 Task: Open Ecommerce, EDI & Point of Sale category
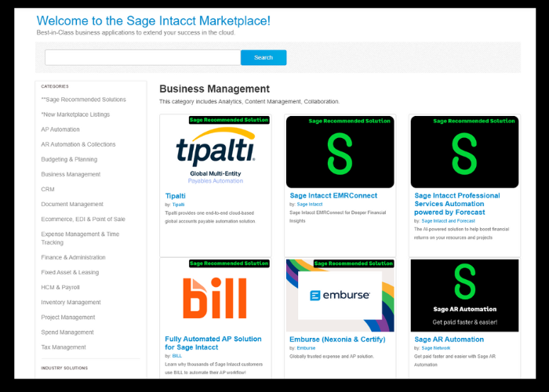83,219
